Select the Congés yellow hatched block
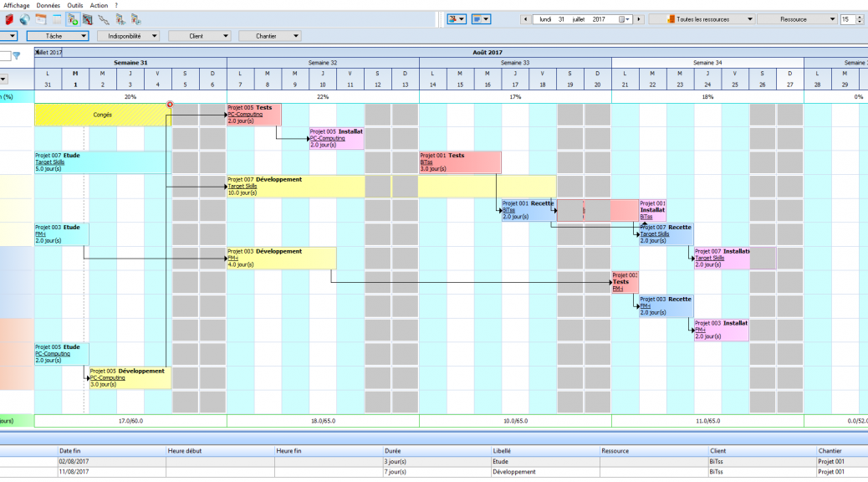This screenshot has height=482, width=868. click(x=102, y=115)
